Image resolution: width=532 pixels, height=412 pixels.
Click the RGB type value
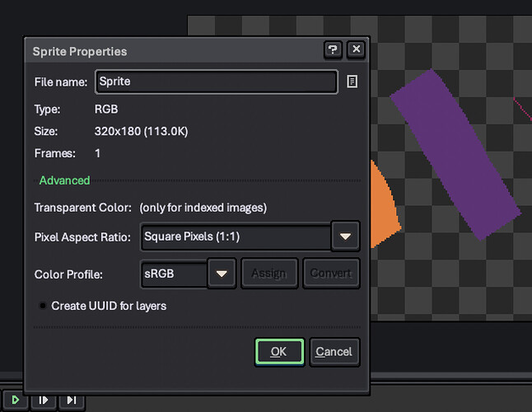pyautogui.click(x=106, y=110)
